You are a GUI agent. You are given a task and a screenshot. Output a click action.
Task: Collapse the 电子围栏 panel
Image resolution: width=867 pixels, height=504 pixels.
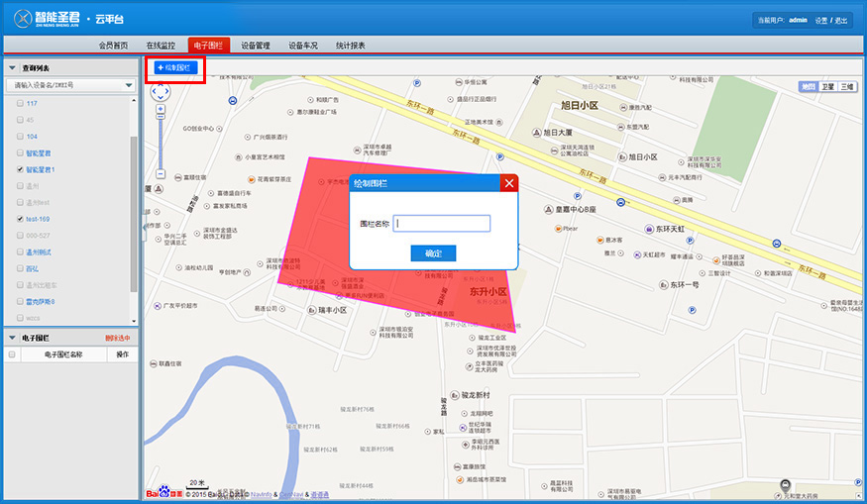(x=12, y=338)
